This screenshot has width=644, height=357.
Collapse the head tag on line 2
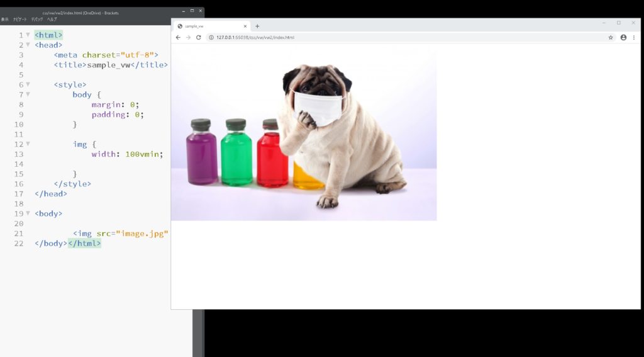click(x=28, y=45)
